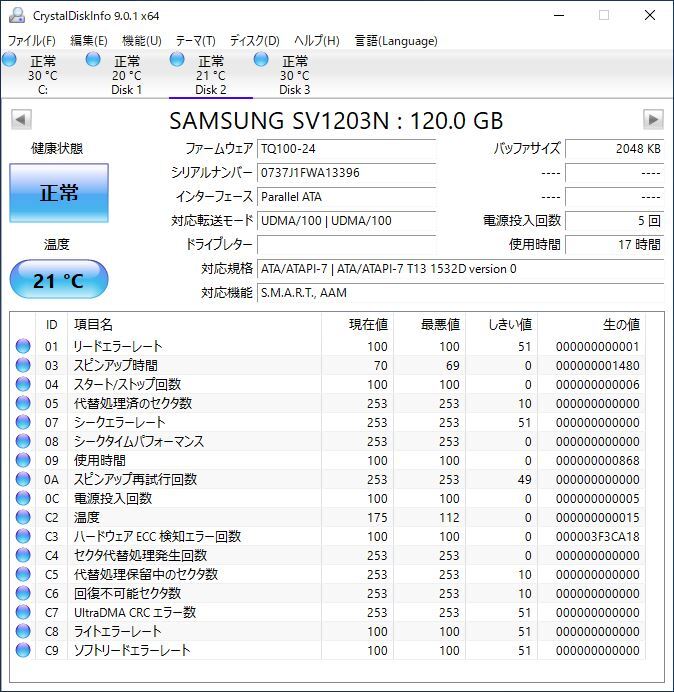
Task: Click raw value 000000000868
Action: [597, 460]
